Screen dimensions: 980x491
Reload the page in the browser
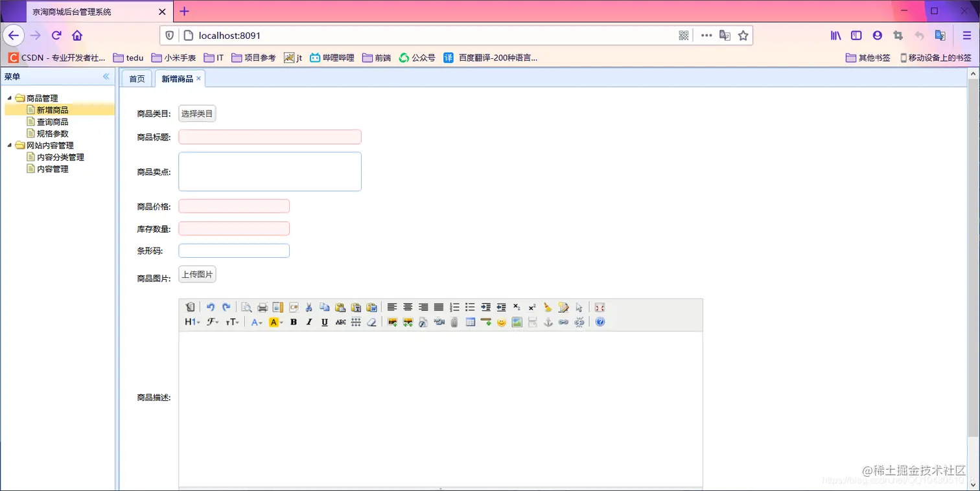[56, 36]
